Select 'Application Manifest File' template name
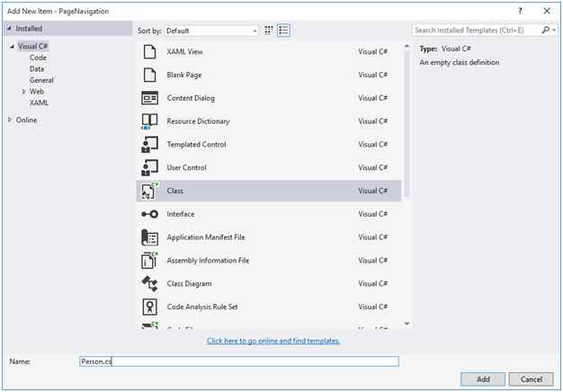The image size is (563, 392). pos(206,237)
